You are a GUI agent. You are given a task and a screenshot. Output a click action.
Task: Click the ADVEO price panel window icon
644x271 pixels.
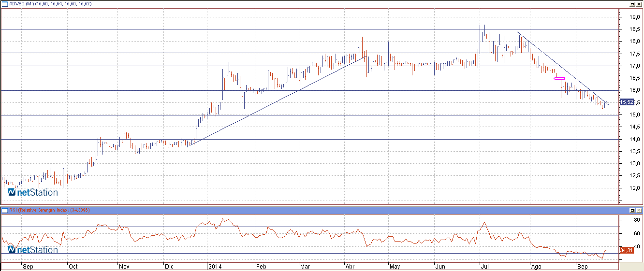(x=5, y=3)
